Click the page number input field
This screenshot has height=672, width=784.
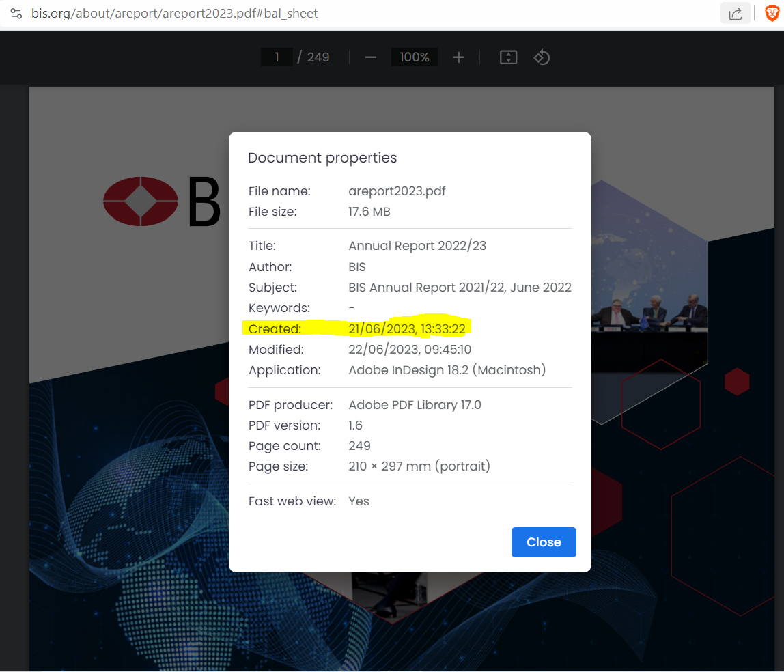[x=277, y=57]
